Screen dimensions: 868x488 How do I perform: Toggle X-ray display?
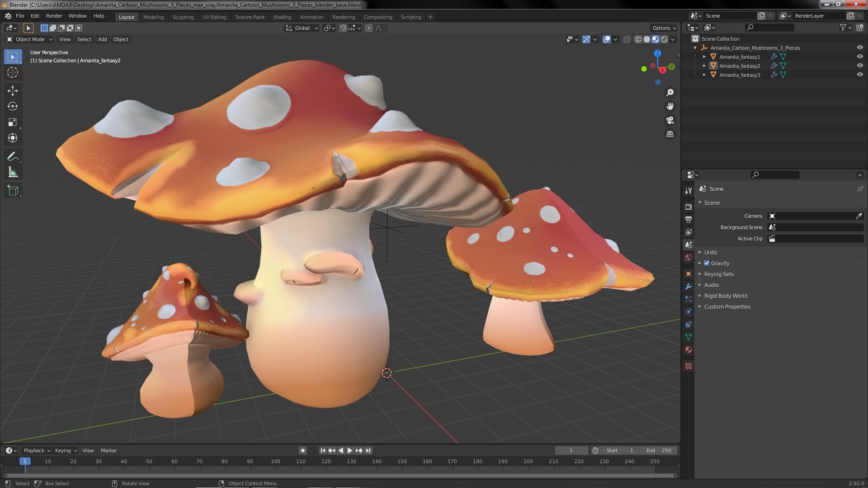627,39
